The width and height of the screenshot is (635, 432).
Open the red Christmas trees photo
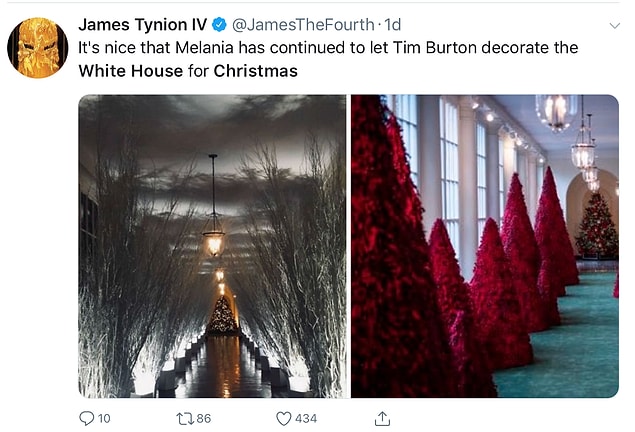coord(485,246)
